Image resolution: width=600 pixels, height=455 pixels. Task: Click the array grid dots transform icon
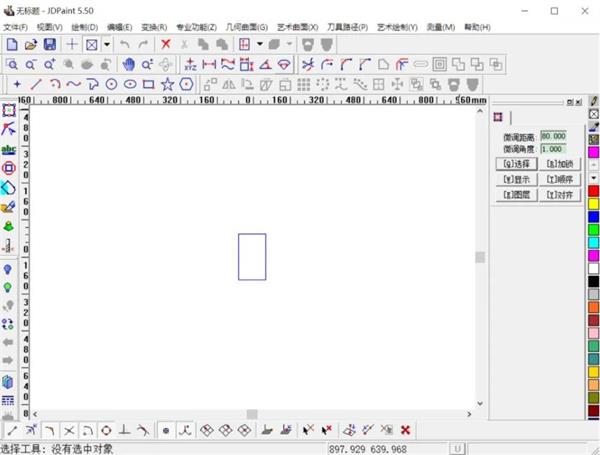point(304,84)
